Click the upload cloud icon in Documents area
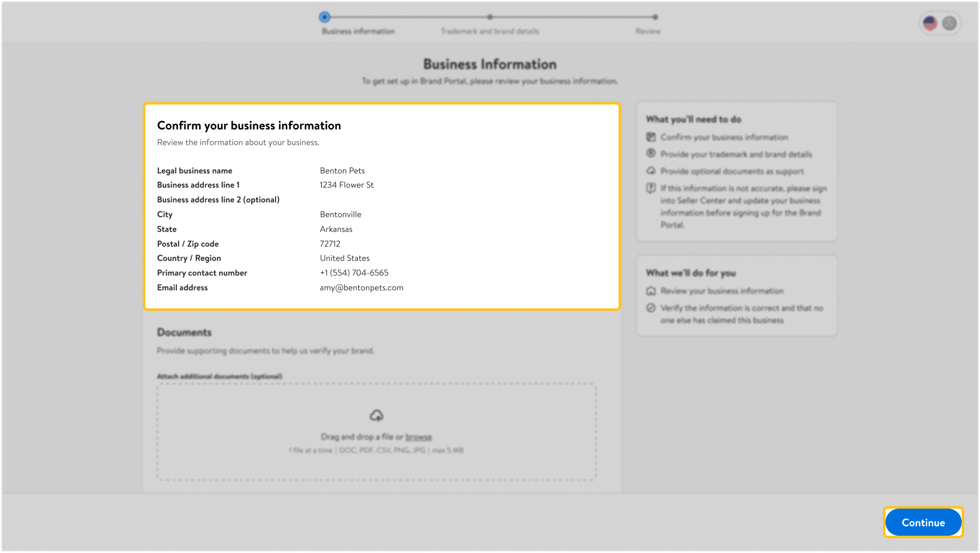Image resolution: width=980 pixels, height=553 pixels. [x=377, y=416]
